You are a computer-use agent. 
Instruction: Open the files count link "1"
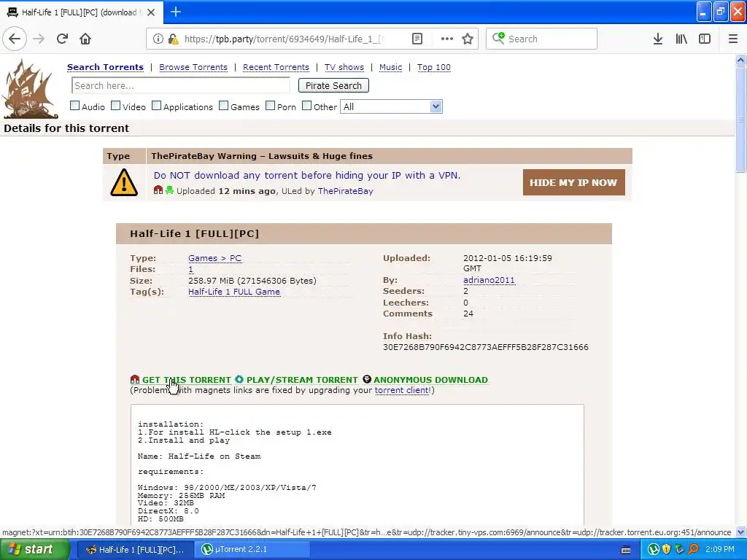click(190, 270)
